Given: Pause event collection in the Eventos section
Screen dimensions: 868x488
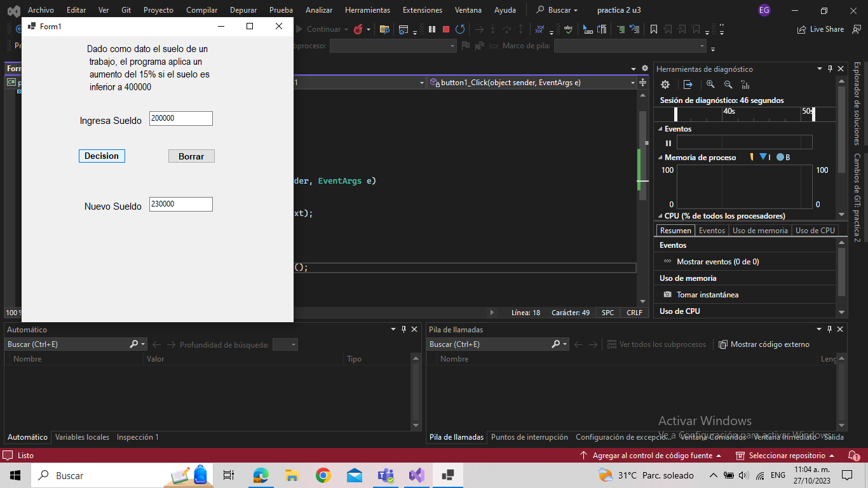Looking at the screenshot, I should (668, 142).
